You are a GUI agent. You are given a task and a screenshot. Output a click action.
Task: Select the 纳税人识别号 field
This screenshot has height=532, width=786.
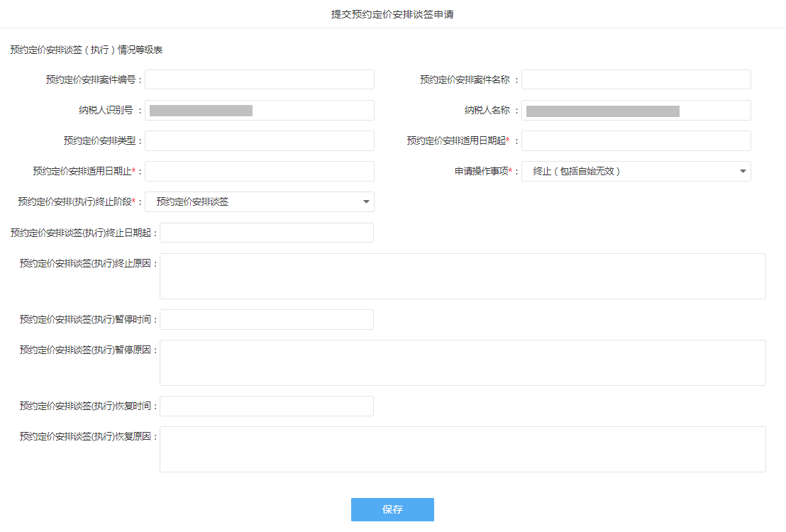260,110
